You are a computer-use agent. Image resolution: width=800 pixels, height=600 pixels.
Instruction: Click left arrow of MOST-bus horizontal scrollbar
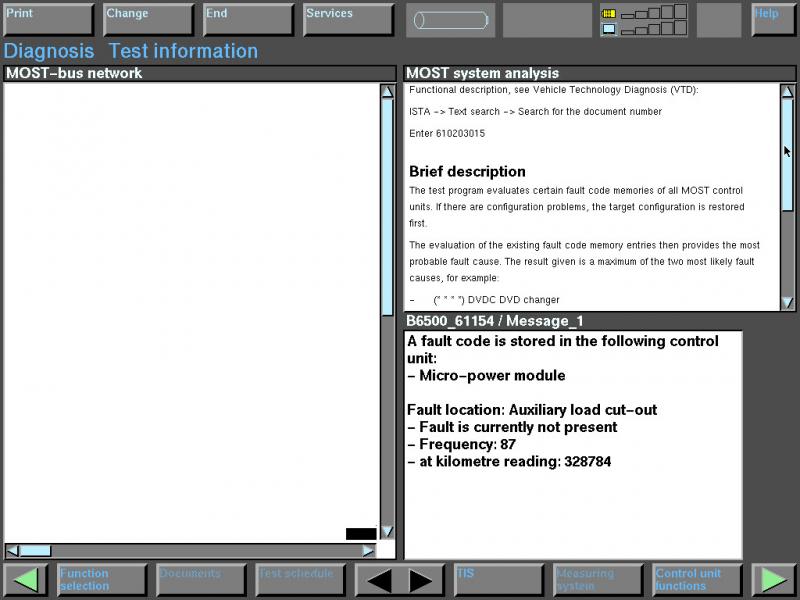[x=12, y=550]
